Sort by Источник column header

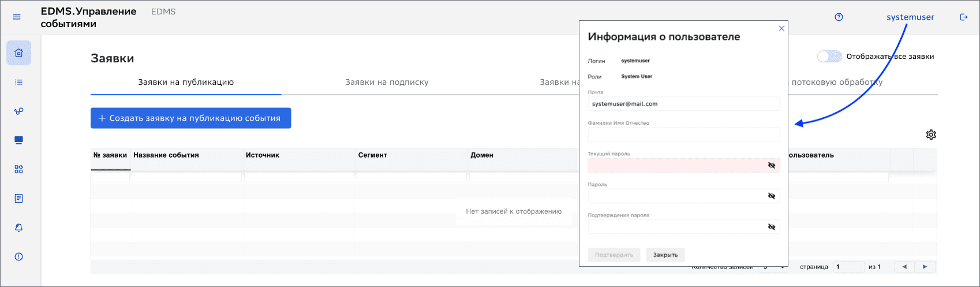click(300, 155)
